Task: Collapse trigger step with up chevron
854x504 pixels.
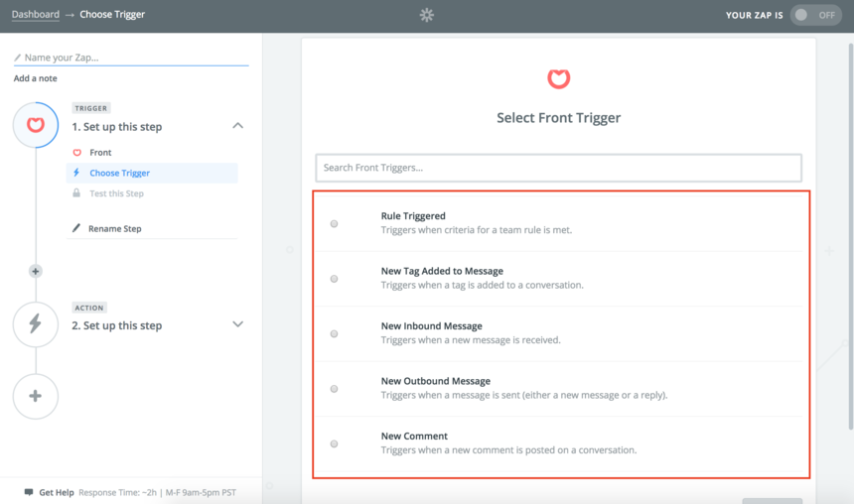Action: click(237, 126)
